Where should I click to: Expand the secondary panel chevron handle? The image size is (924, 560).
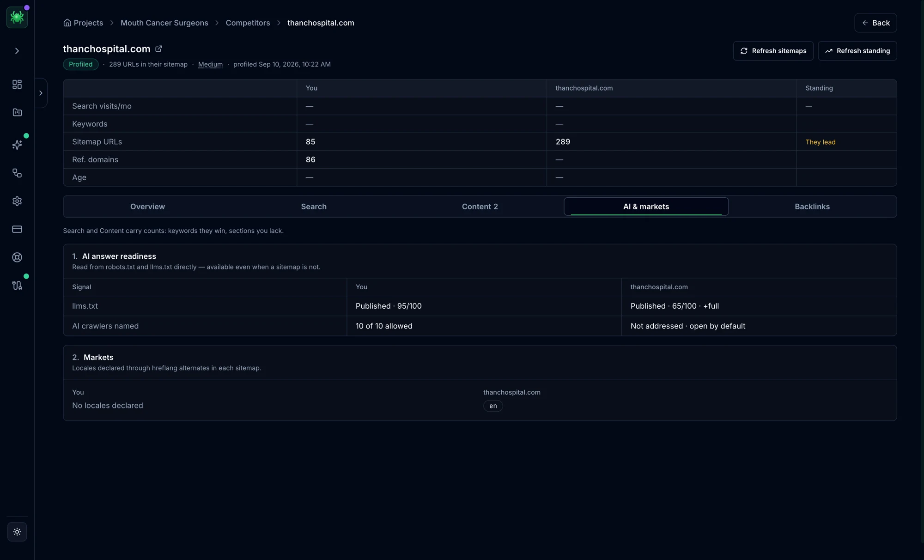point(41,93)
